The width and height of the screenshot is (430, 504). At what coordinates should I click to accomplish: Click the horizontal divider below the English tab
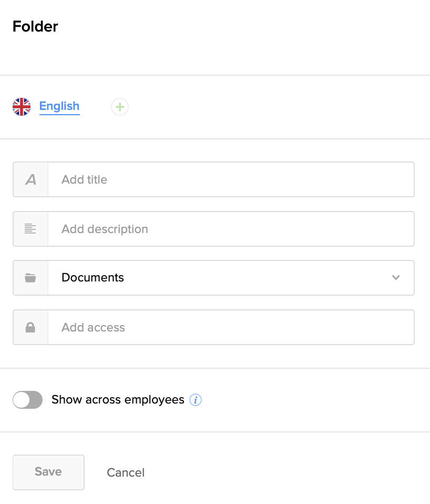point(215,139)
